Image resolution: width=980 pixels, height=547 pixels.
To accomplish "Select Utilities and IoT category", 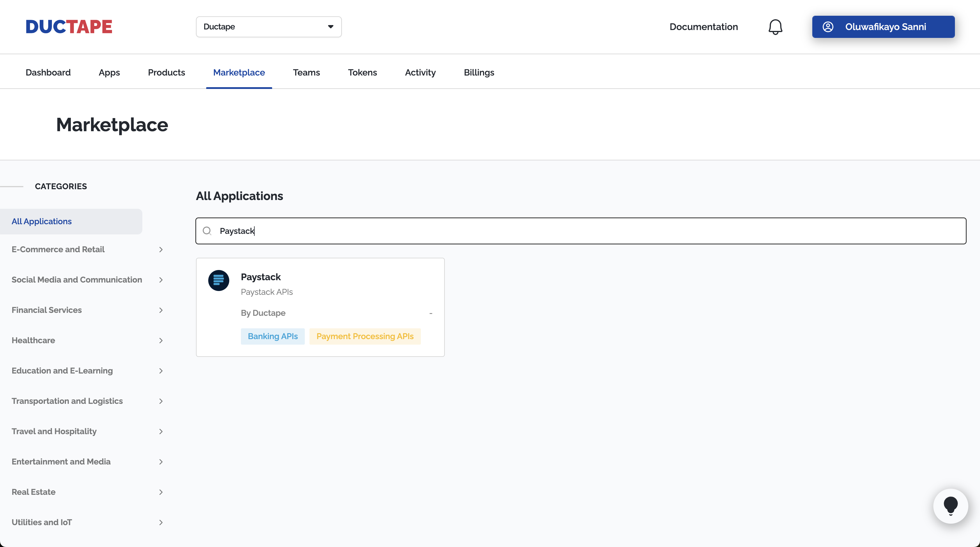I will (41, 523).
